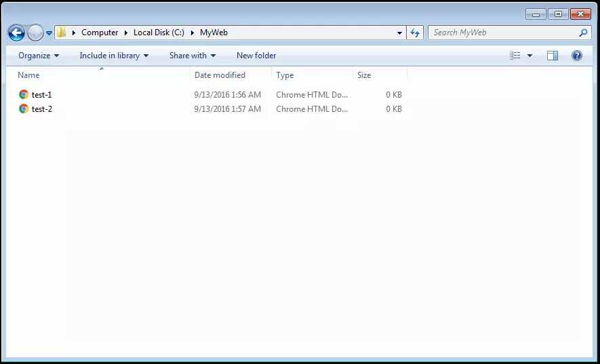Open the recent pages dropdown arrow

coord(49,33)
